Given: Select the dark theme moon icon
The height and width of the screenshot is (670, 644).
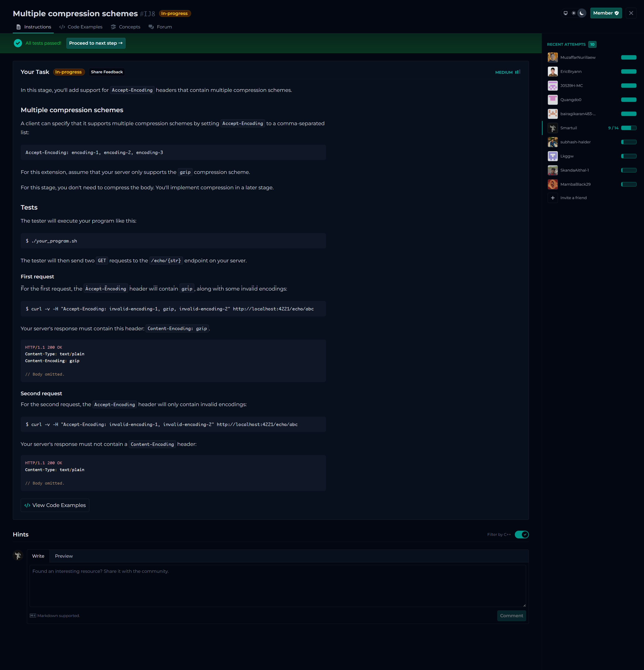Looking at the screenshot, I should (581, 13).
